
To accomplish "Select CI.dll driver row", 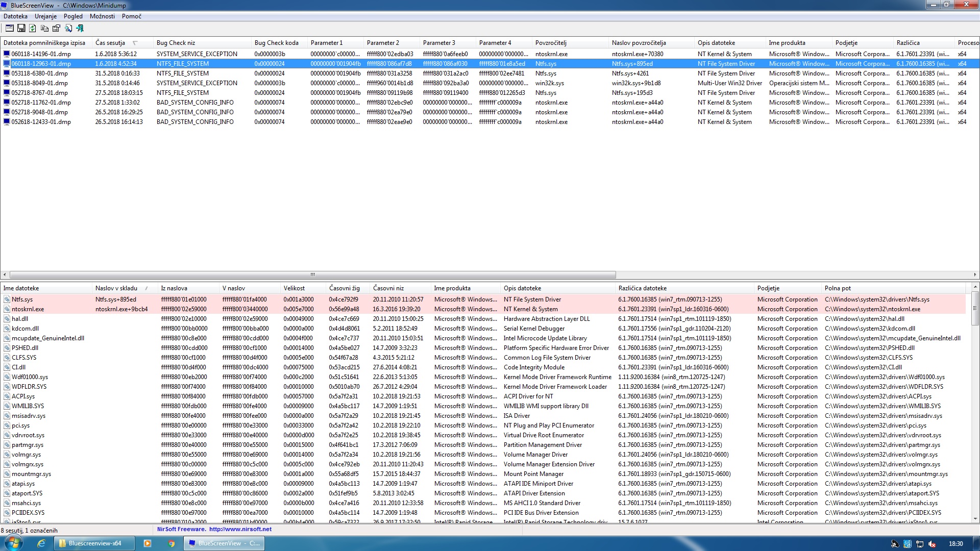I will 483,367.
